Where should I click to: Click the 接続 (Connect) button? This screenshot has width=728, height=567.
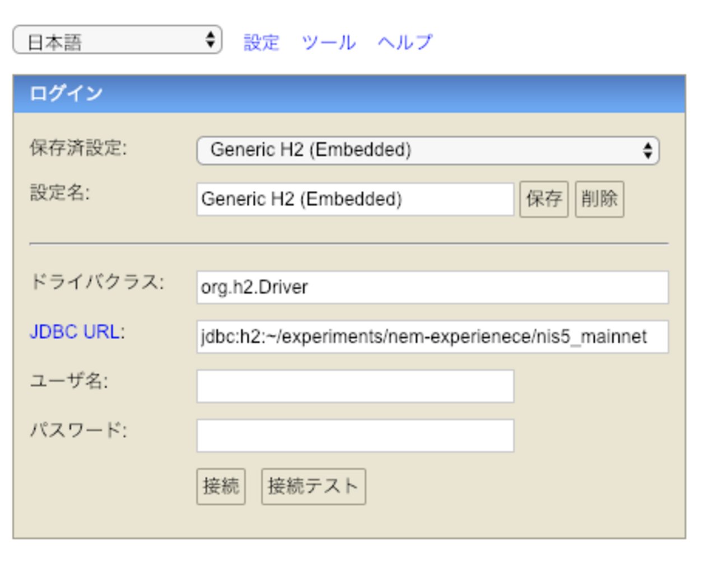[220, 486]
